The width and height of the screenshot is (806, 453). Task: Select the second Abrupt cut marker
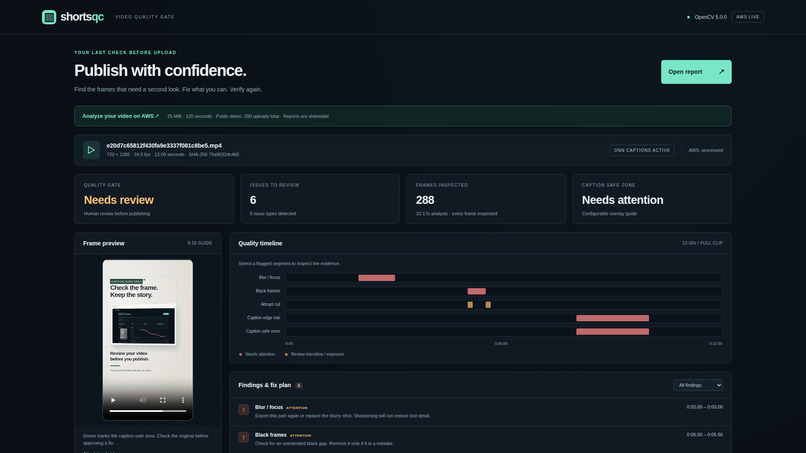488,305
